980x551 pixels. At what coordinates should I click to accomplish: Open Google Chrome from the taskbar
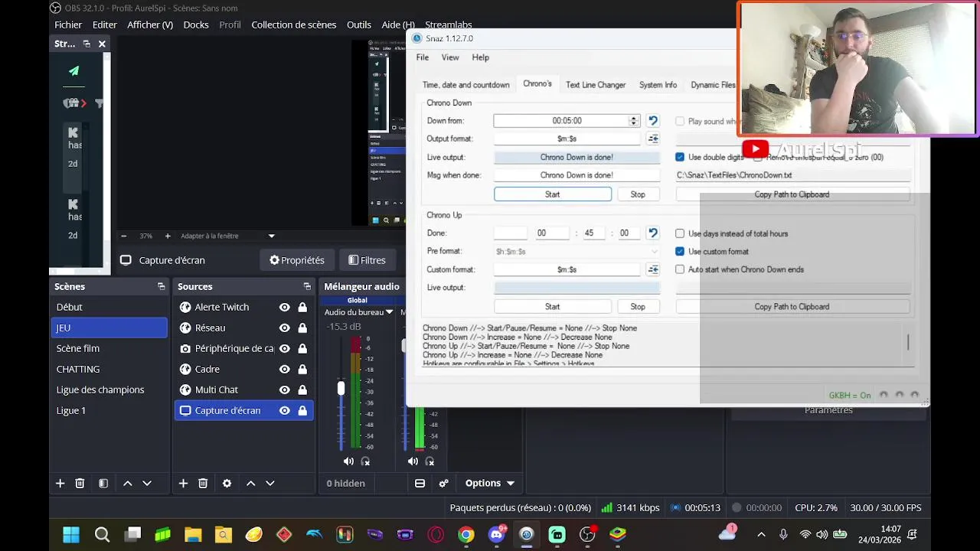pos(466,534)
